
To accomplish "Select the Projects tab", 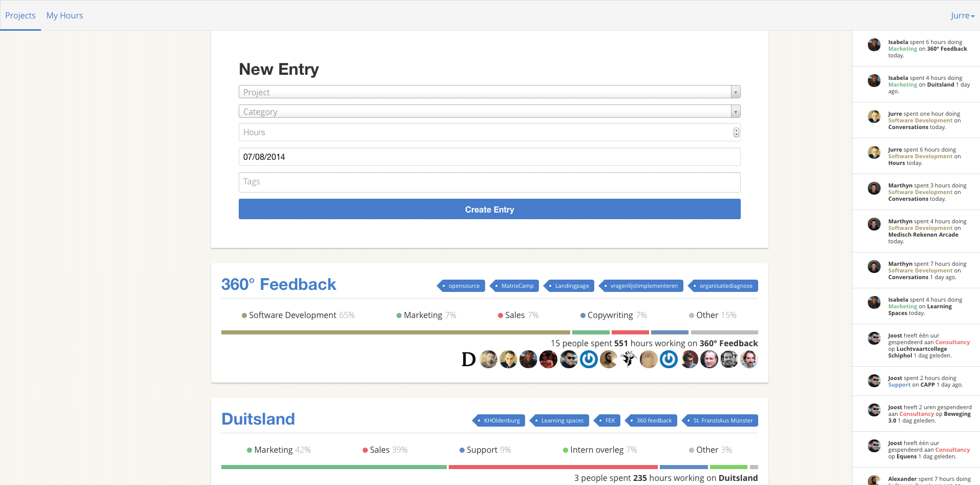I will click(x=20, y=15).
